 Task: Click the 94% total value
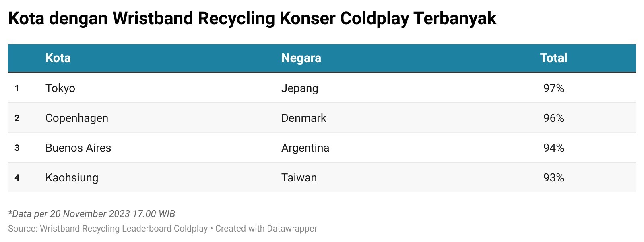553,148
